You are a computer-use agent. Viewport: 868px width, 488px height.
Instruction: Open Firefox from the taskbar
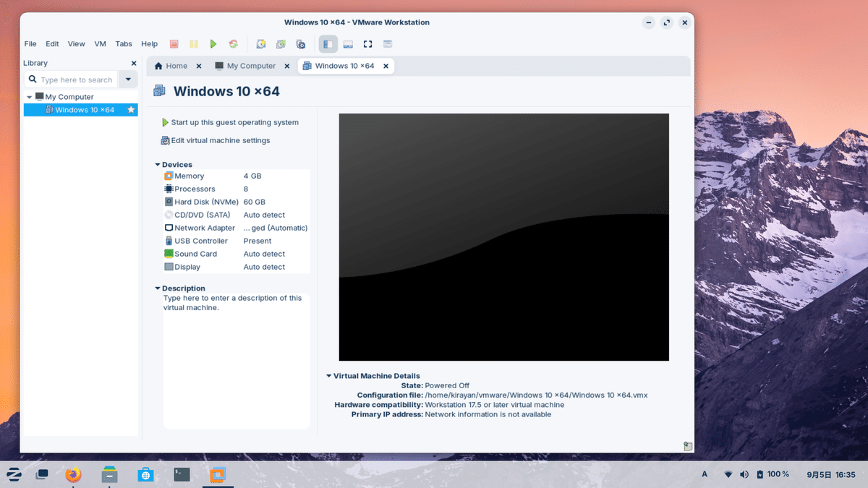73,474
